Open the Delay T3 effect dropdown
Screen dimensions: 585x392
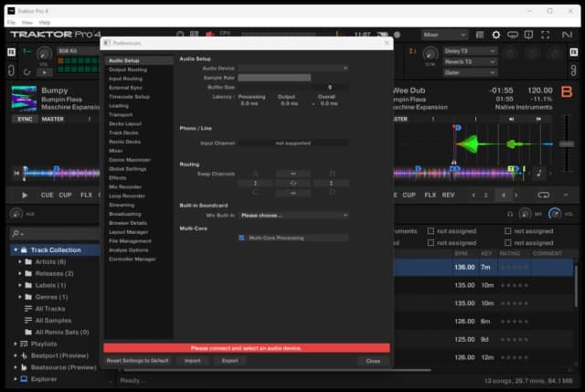pyautogui.click(x=470, y=51)
